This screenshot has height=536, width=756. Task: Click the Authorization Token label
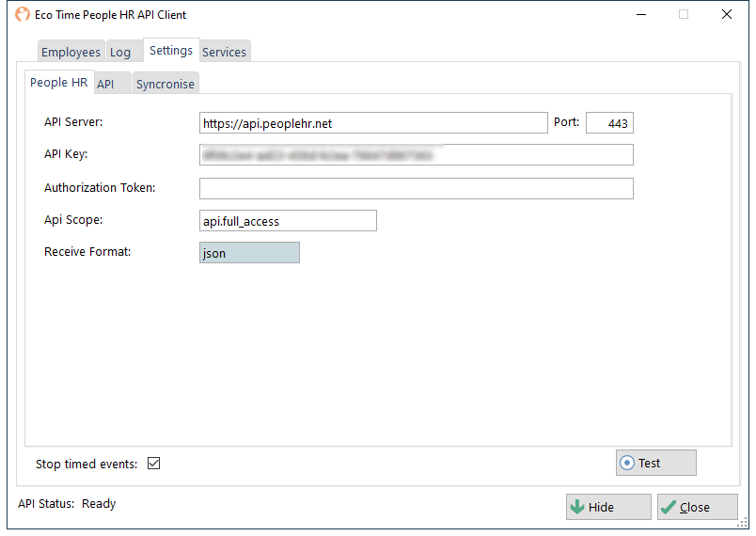pyautogui.click(x=100, y=187)
